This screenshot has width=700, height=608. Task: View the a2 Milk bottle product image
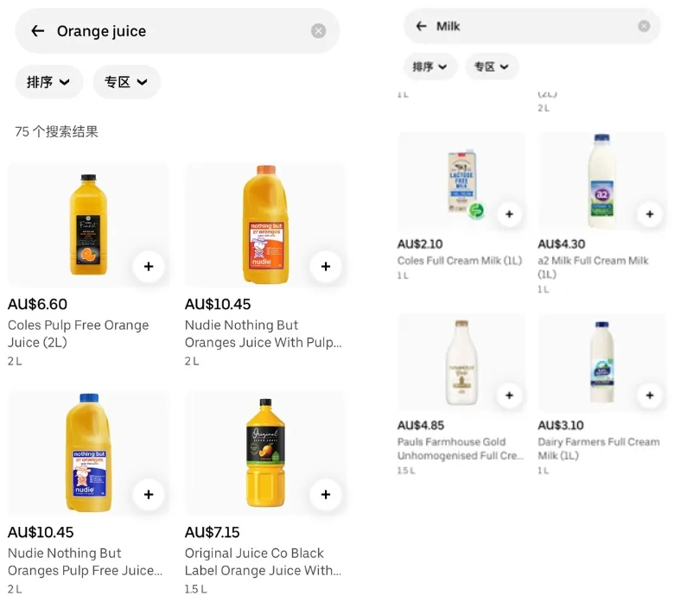point(601,179)
